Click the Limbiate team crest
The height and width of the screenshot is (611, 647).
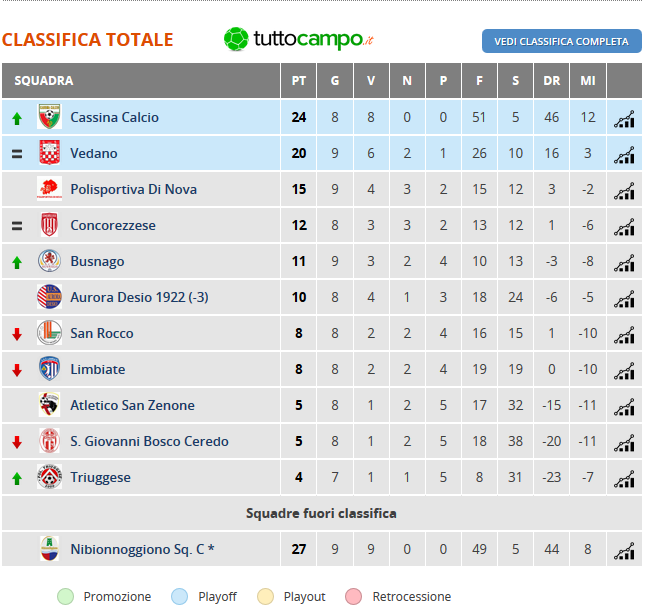point(50,368)
